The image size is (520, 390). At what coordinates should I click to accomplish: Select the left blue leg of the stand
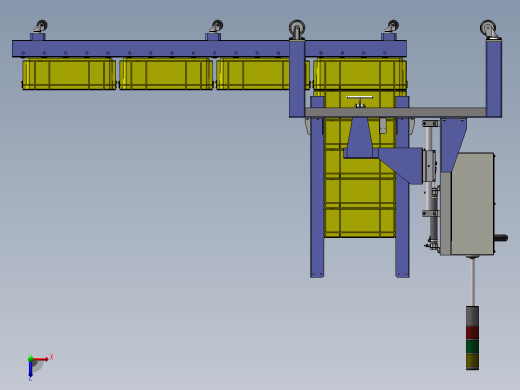coord(317,187)
